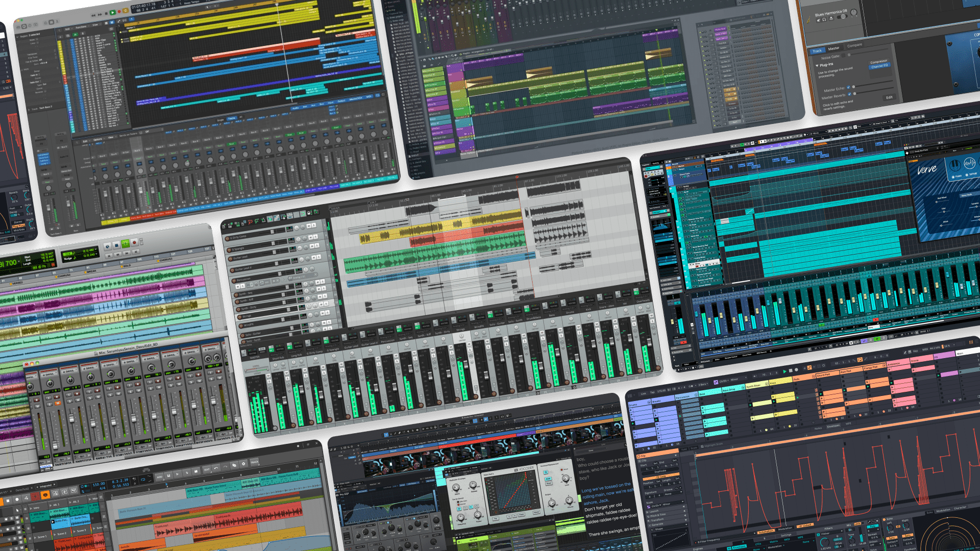
Task: Toggle the metronome in Ableton's transport
Action: click(691, 386)
